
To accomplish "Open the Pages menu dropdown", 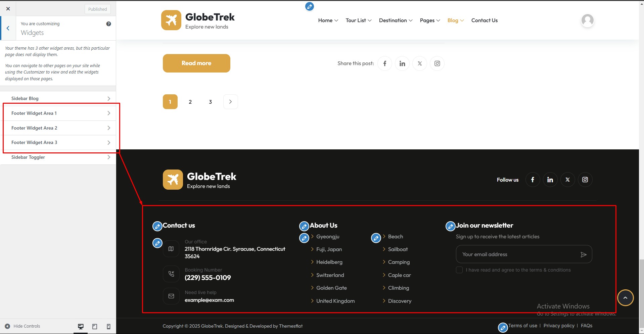I will (x=430, y=20).
